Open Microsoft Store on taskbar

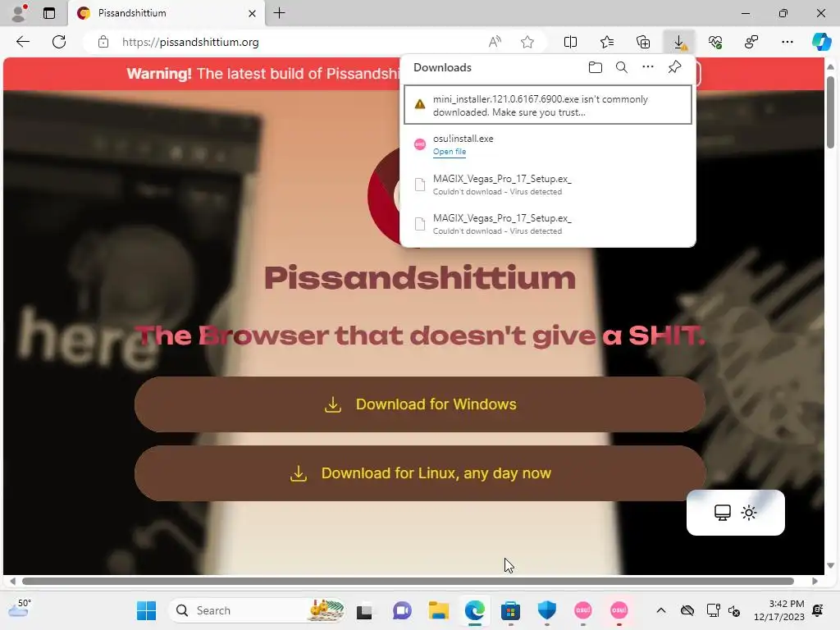pos(510,610)
